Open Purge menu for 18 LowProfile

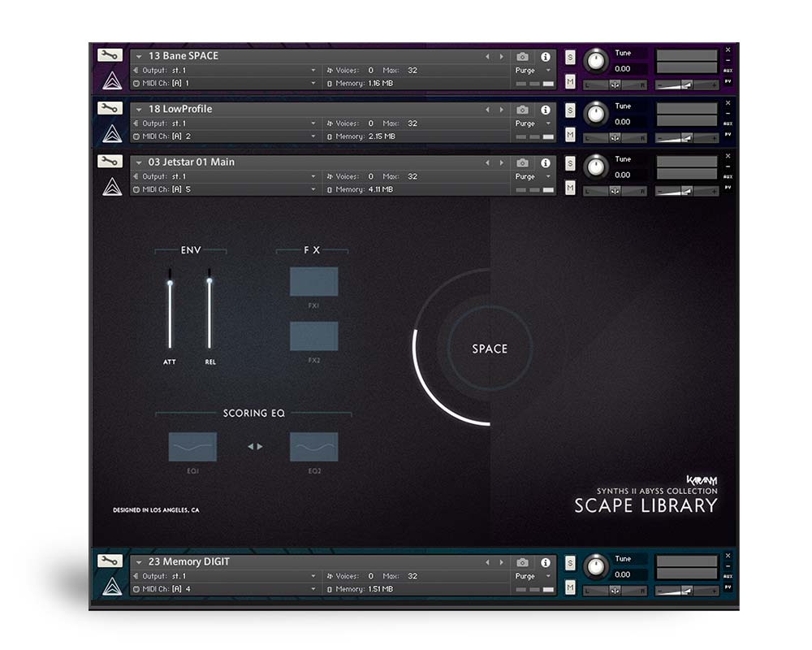pos(533,123)
